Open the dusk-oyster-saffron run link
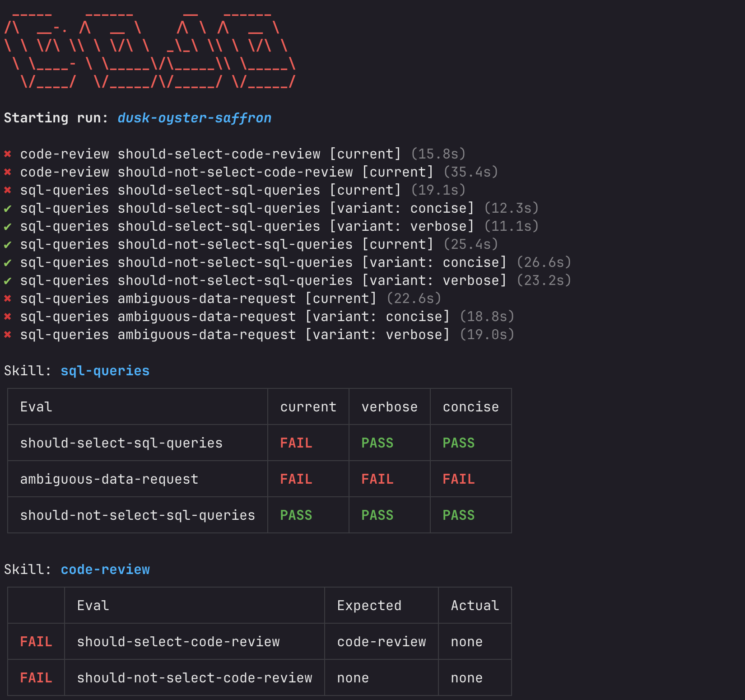 click(x=194, y=117)
